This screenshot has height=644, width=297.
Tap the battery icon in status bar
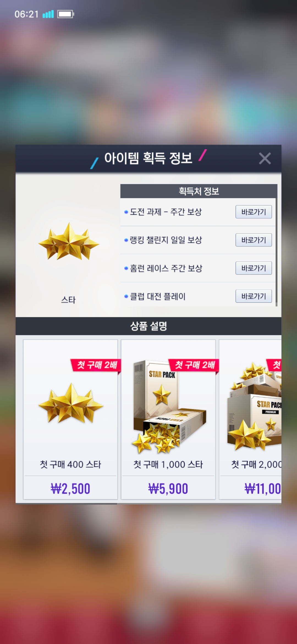point(65,14)
